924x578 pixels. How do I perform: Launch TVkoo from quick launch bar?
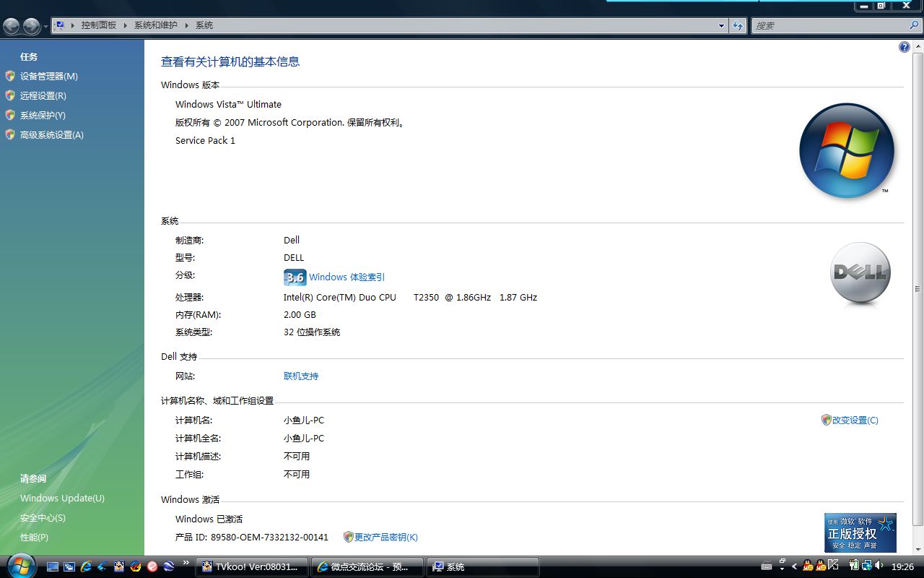coord(119,566)
